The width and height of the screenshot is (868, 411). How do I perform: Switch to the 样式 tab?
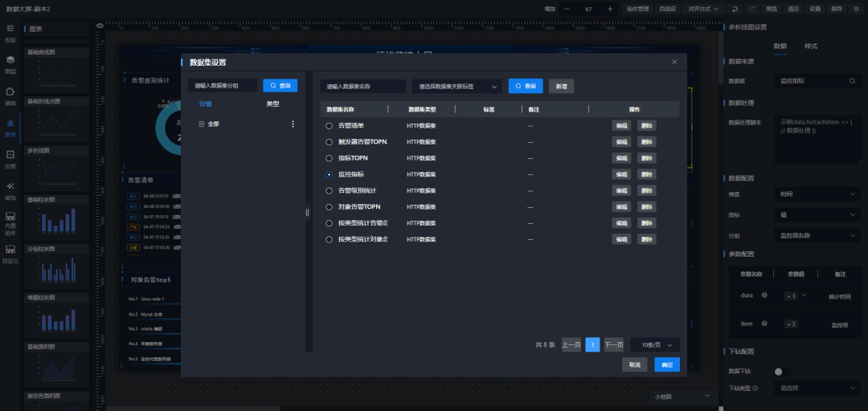point(811,47)
